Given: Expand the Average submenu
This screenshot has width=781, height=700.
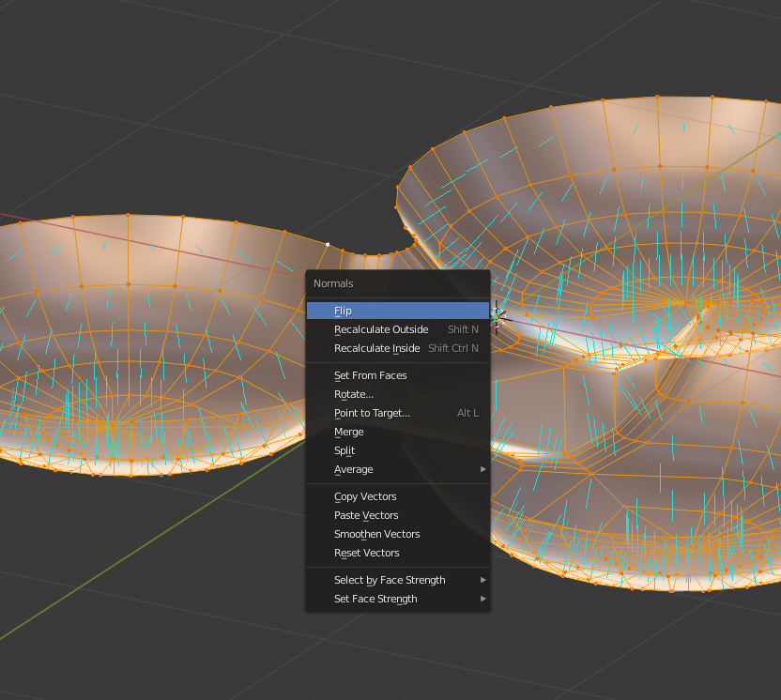Looking at the screenshot, I should [x=353, y=469].
